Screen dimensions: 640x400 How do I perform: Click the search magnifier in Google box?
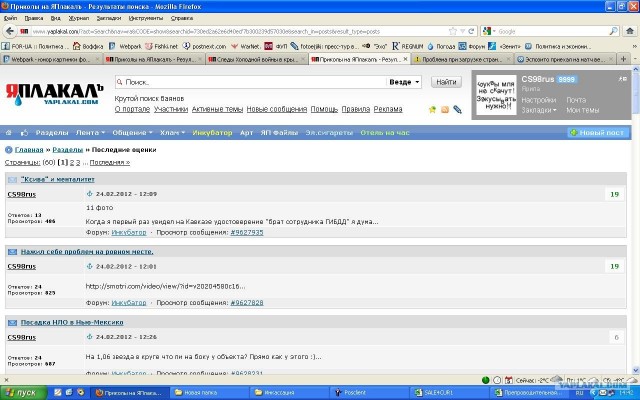pyautogui.click(x=613, y=31)
